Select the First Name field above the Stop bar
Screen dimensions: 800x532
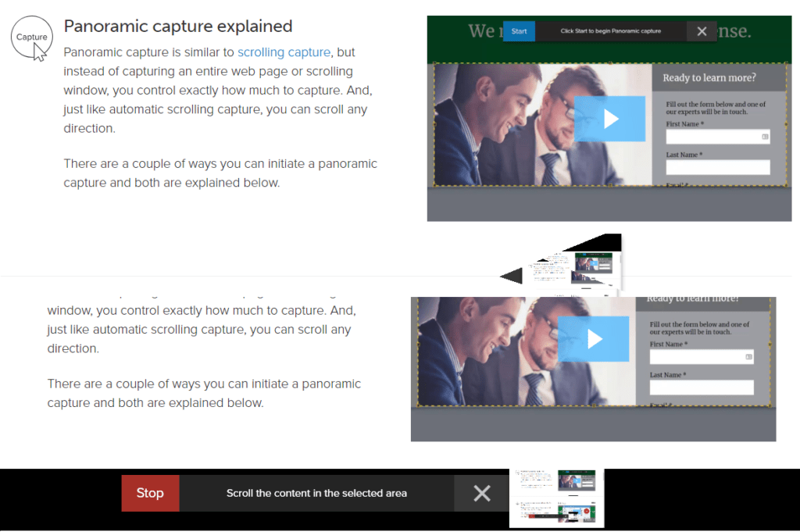click(x=695, y=356)
